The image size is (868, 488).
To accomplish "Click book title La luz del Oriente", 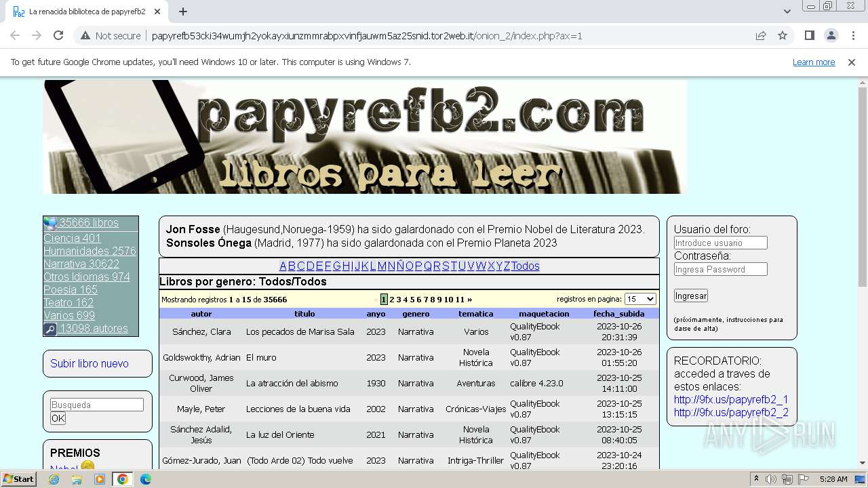I will (x=280, y=435).
